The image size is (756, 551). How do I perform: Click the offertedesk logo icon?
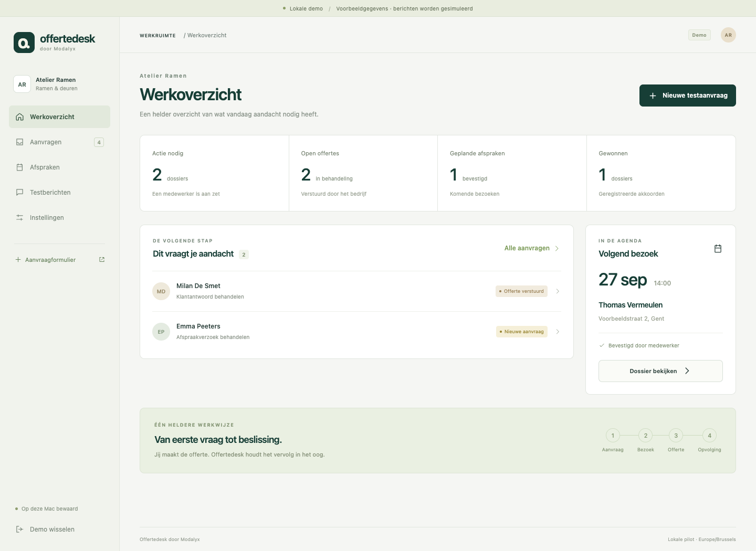(24, 43)
